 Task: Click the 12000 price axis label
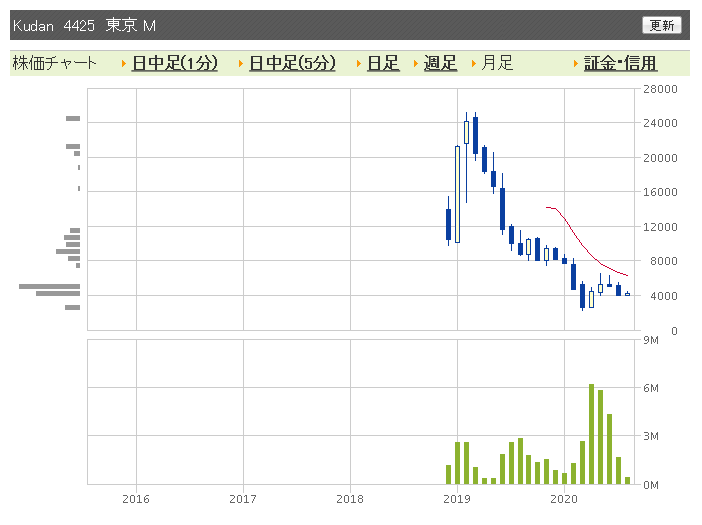660,227
